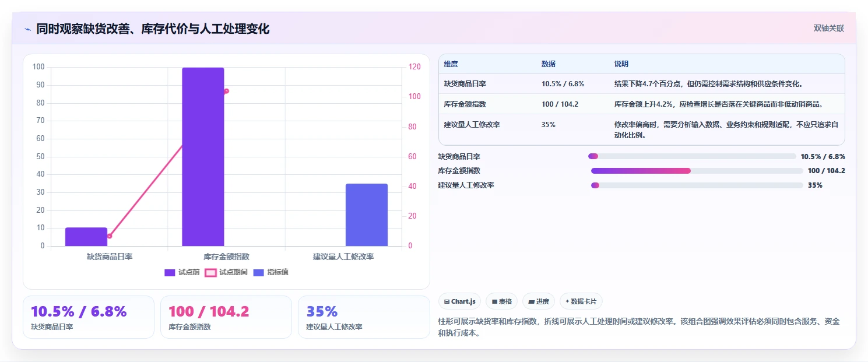Click the x-axis label 缺货商品日率
The image size is (868, 362).
point(110,256)
